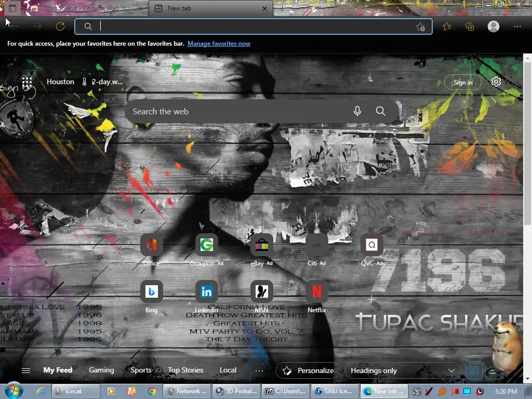This screenshot has width=532, height=399.
Task: Select the Gaming feed tab
Action: point(101,370)
